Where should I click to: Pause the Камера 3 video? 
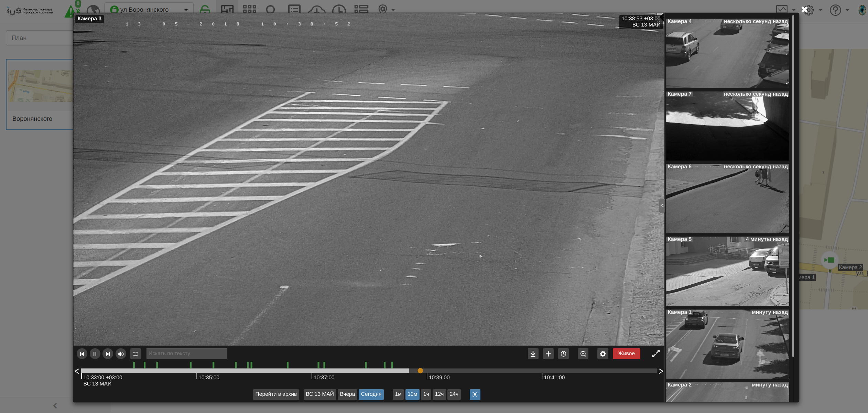tap(95, 354)
